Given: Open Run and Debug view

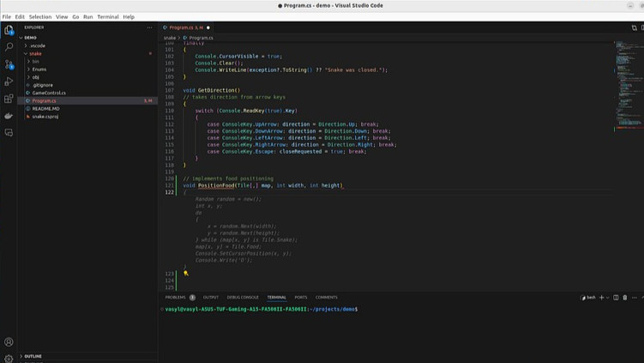Looking at the screenshot, I should (x=9, y=82).
